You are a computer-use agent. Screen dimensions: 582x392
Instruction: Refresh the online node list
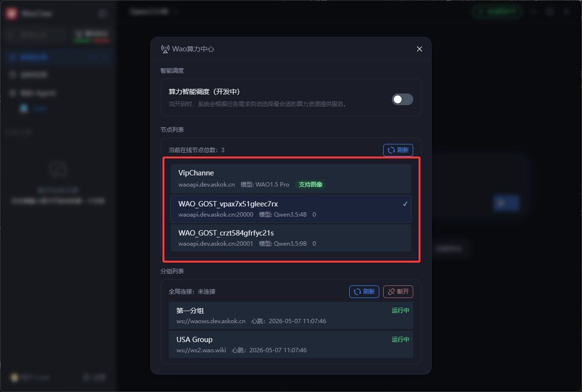click(398, 150)
